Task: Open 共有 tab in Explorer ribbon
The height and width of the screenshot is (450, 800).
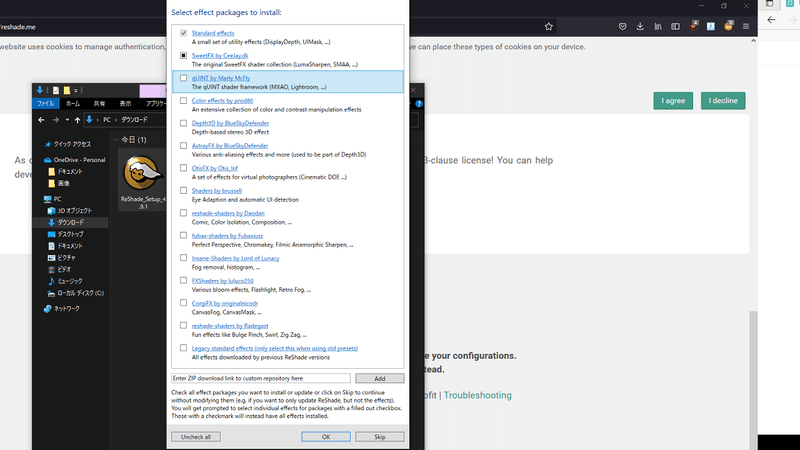Action: [99, 104]
